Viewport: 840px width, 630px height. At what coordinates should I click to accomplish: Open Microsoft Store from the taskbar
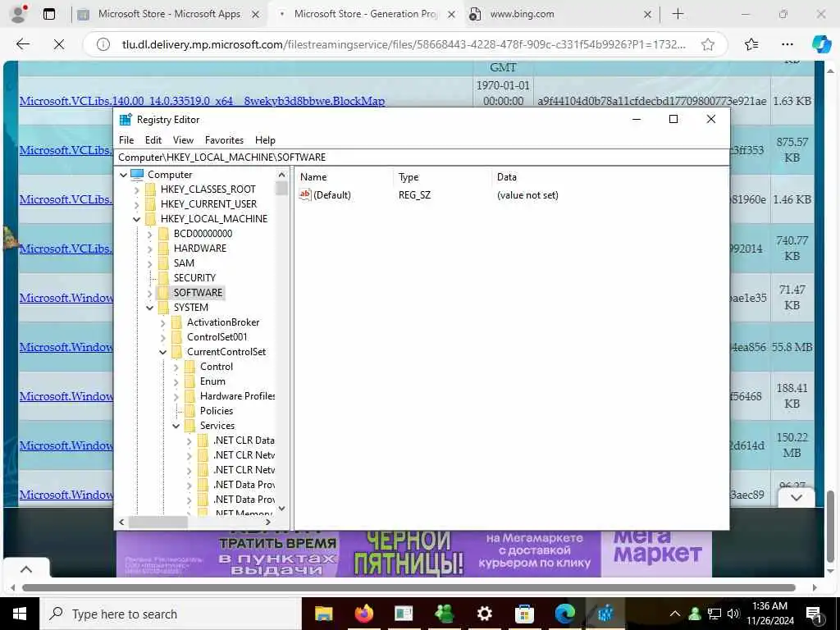[524, 614]
